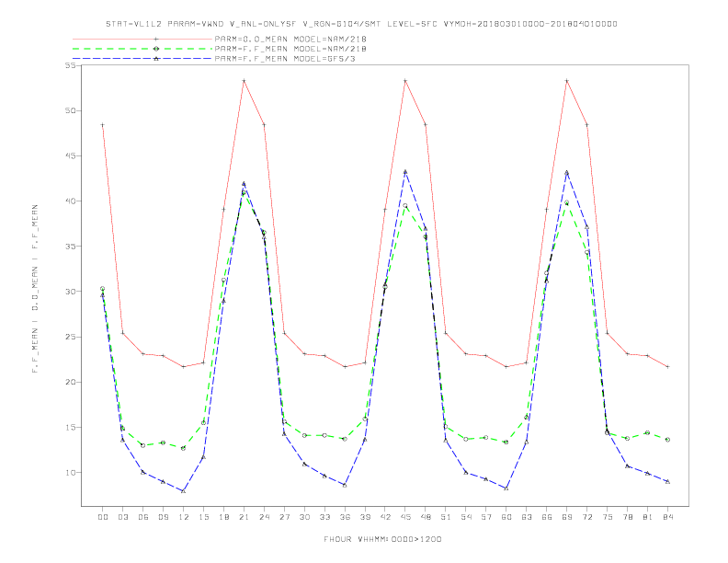Click the x-axis tick label 51
This screenshot has height=563, width=728.
(x=446, y=517)
